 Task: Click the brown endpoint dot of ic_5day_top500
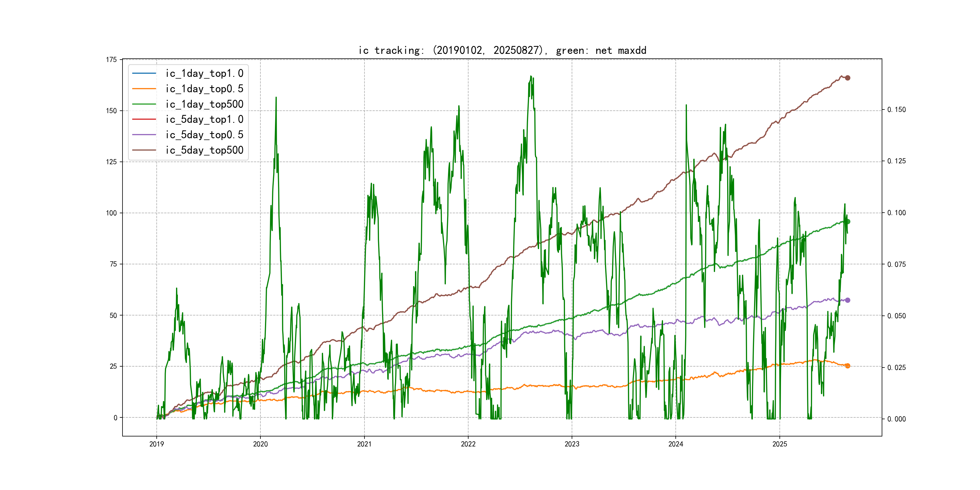tap(848, 78)
